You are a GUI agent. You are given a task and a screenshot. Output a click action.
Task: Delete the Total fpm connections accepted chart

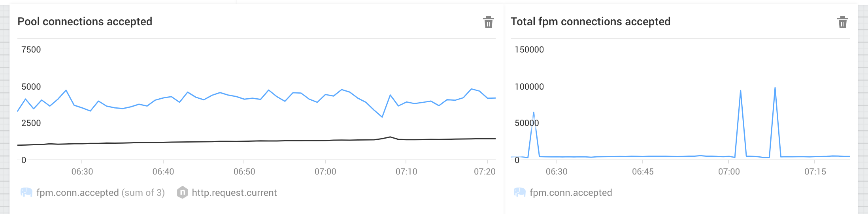click(x=842, y=22)
